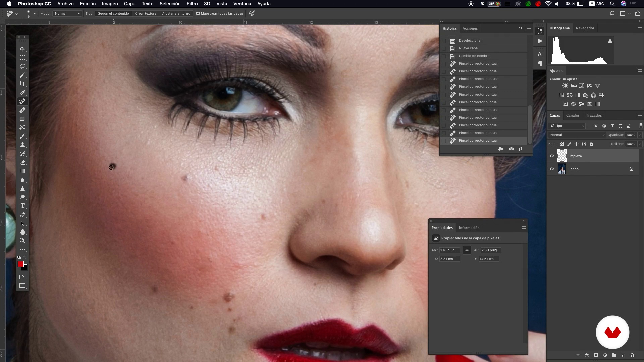The image size is (644, 362).
Task: Switch to the Navegador tab
Action: pyautogui.click(x=585, y=28)
